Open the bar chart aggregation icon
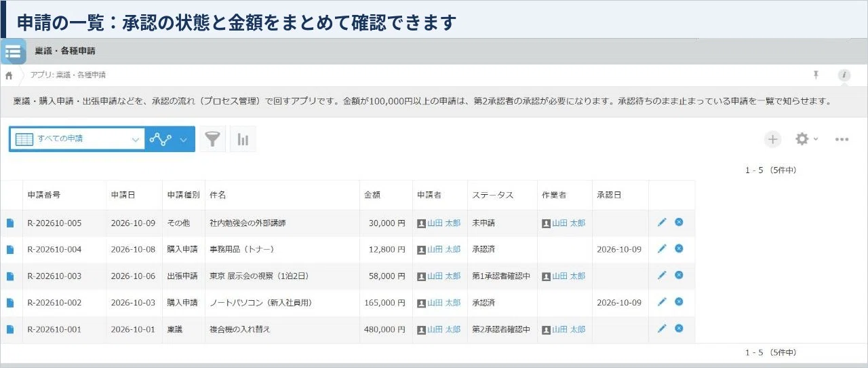This screenshot has width=868, height=368. (243, 139)
